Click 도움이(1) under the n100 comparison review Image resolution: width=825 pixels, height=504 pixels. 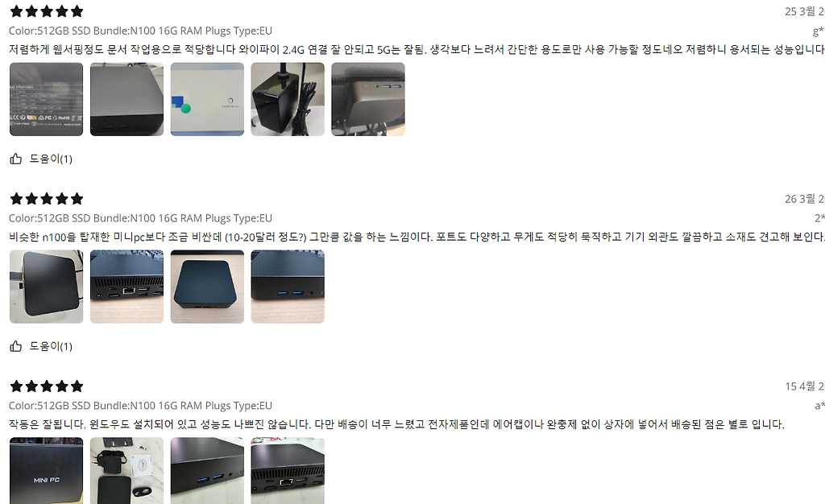pos(51,346)
